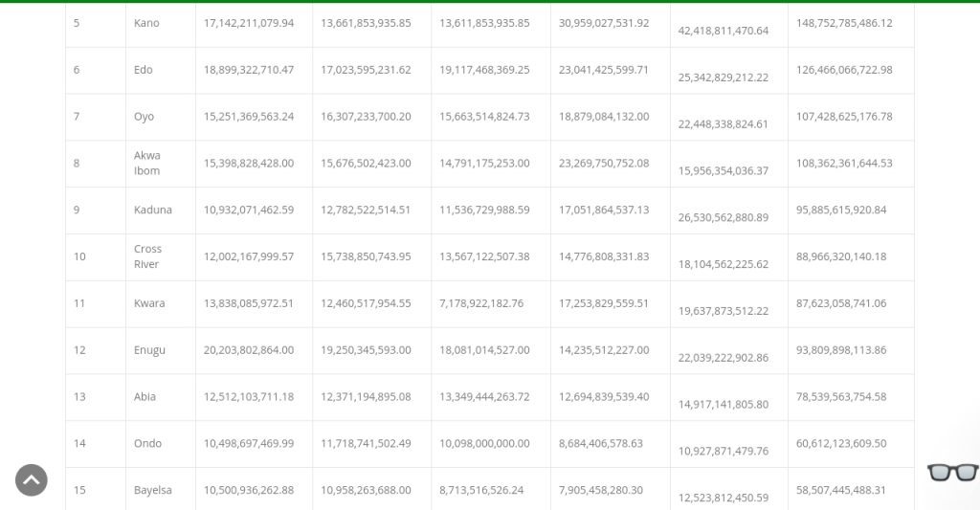Select the value 26,530,562,880.89 in Kaduna row

click(724, 217)
